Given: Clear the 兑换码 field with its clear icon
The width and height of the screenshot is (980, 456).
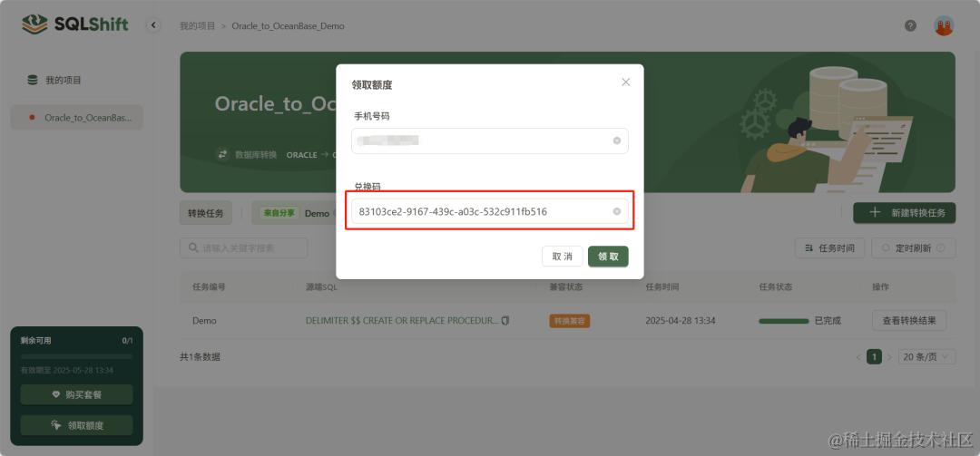Looking at the screenshot, I should click(617, 212).
